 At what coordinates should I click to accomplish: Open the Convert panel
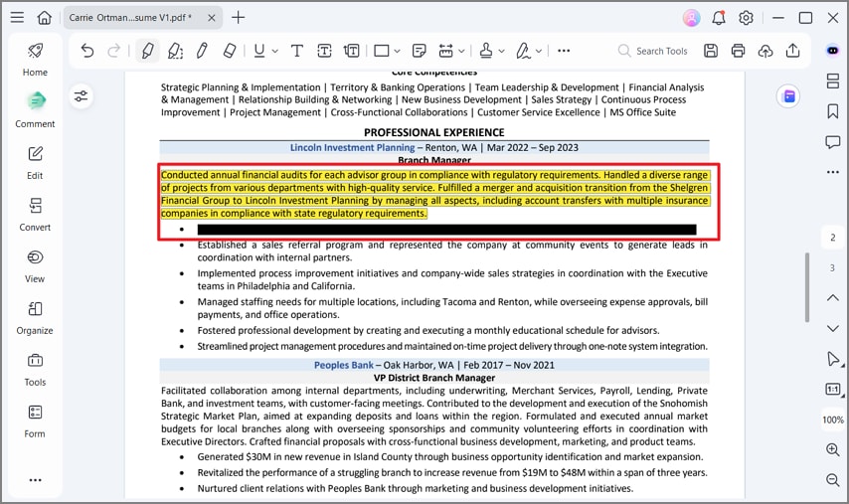[x=35, y=215]
